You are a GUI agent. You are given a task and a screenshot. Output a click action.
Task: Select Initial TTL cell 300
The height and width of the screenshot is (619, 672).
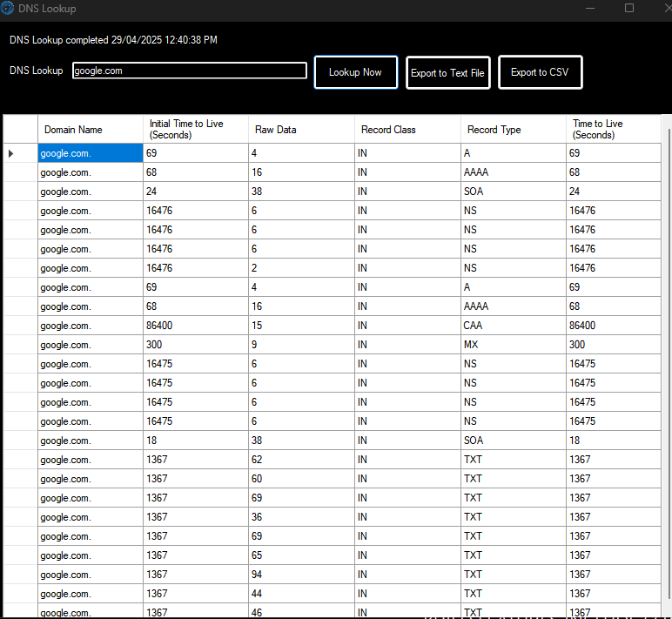[196, 345]
